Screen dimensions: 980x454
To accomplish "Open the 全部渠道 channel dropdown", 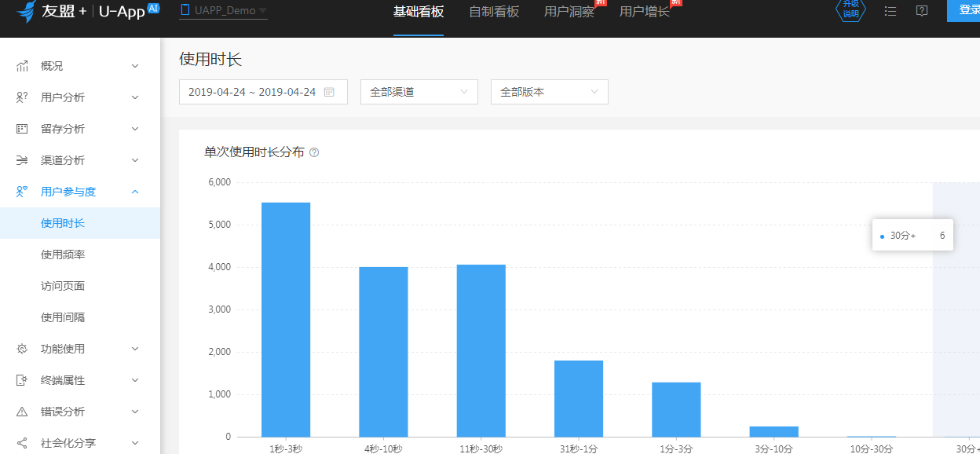I will click(x=419, y=92).
